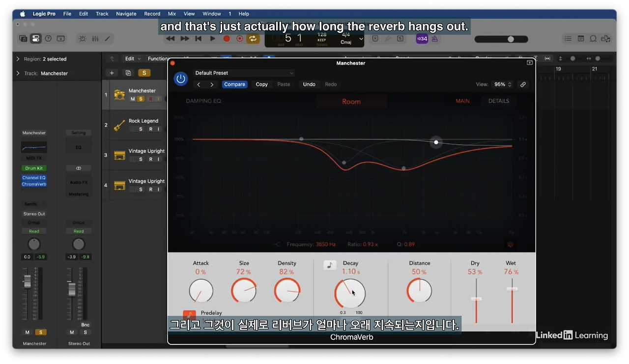Toggle global Solo S button in track header
The width and height of the screenshot is (629, 364).
pos(144,73)
